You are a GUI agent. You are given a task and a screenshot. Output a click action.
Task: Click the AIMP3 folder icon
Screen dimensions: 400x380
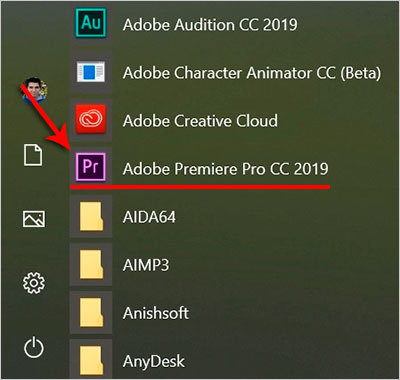tap(91, 264)
